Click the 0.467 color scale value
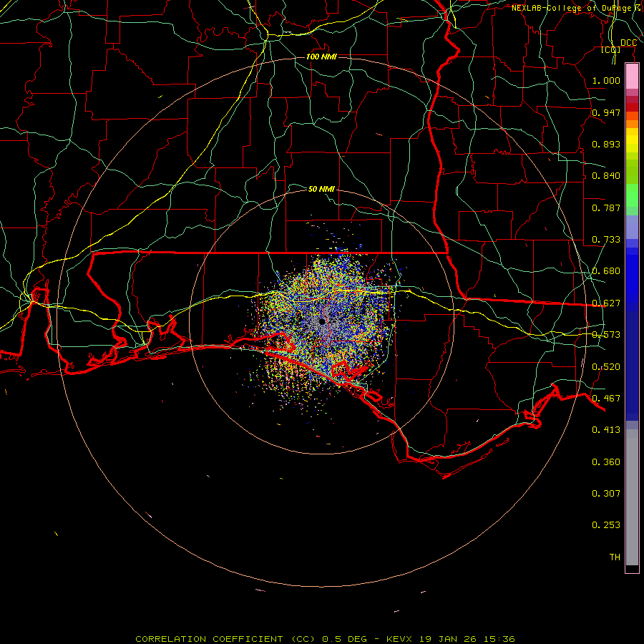 (x=606, y=399)
